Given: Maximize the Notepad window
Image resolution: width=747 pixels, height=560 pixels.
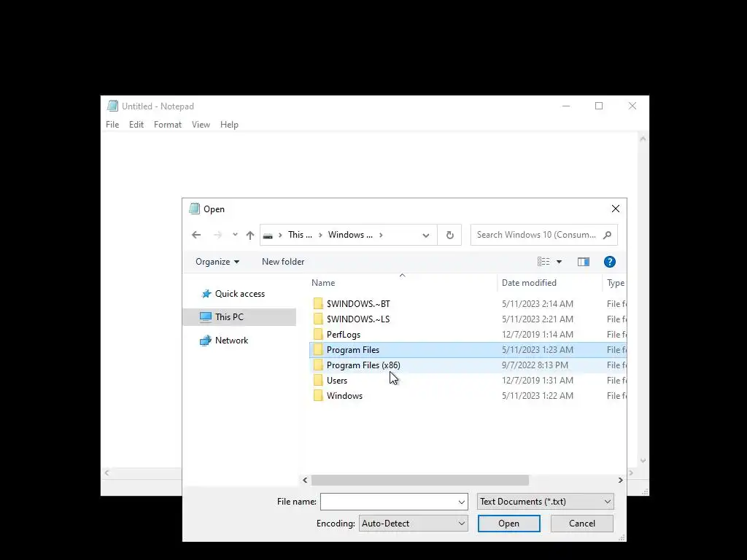Looking at the screenshot, I should [599, 106].
